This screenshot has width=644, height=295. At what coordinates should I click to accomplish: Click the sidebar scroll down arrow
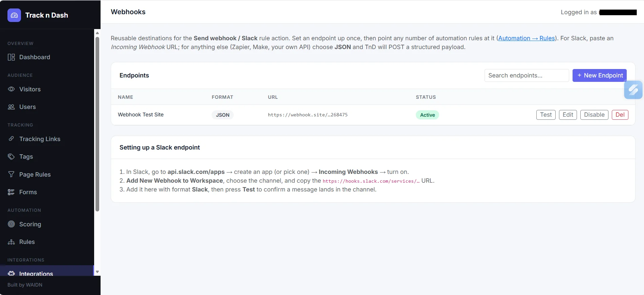click(x=97, y=272)
